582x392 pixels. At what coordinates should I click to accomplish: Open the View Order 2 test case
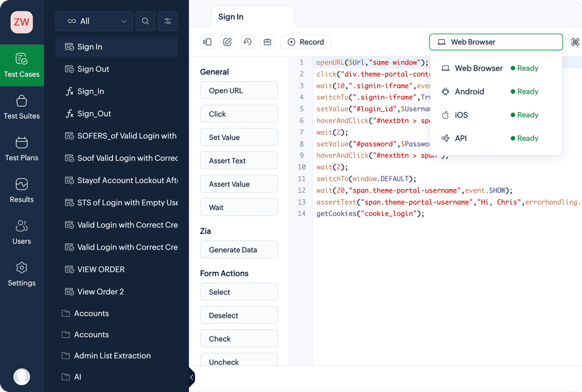[116, 292]
